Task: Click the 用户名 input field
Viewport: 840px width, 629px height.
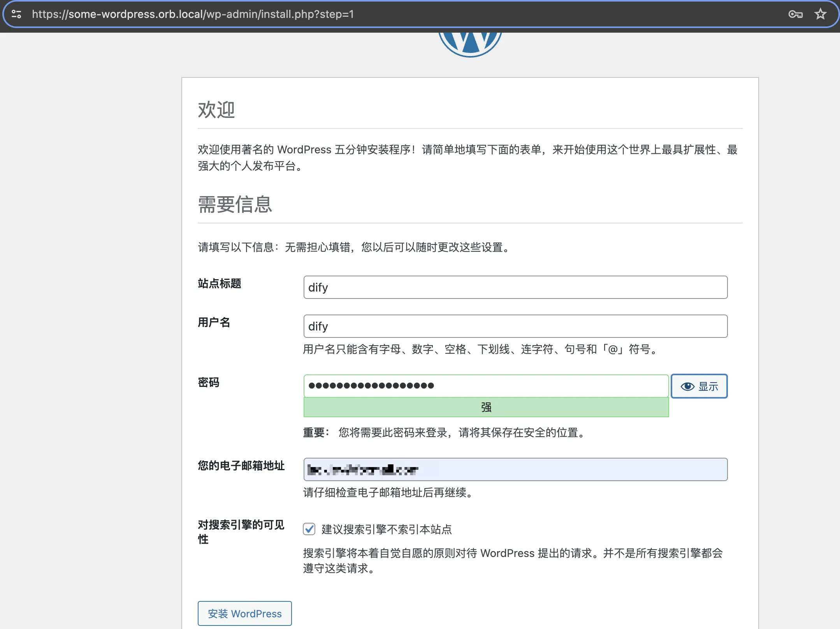Action: pos(515,326)
